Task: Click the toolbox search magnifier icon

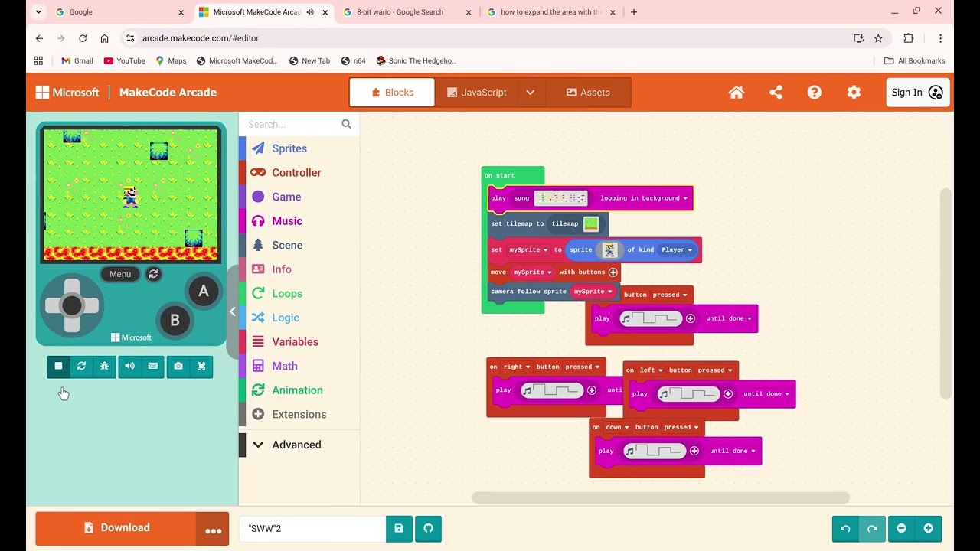Action: [346, 124]
